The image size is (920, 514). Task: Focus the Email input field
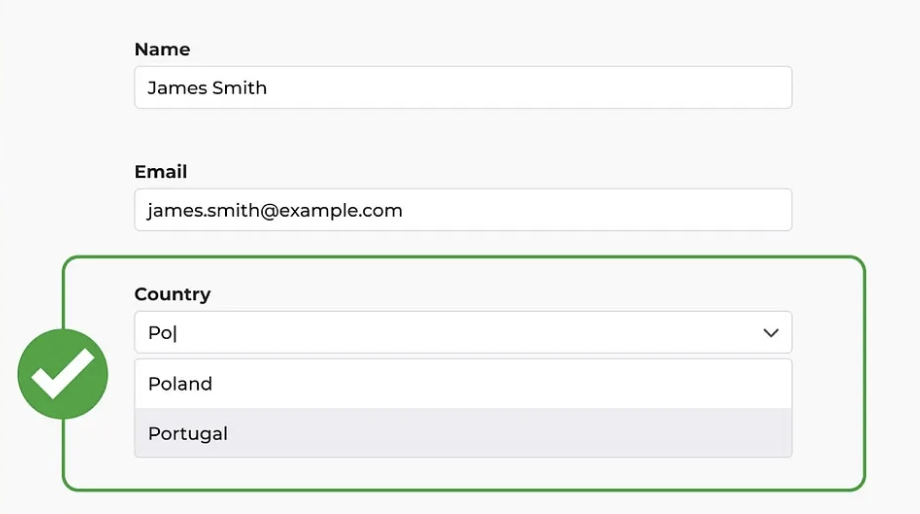point(463,210)
